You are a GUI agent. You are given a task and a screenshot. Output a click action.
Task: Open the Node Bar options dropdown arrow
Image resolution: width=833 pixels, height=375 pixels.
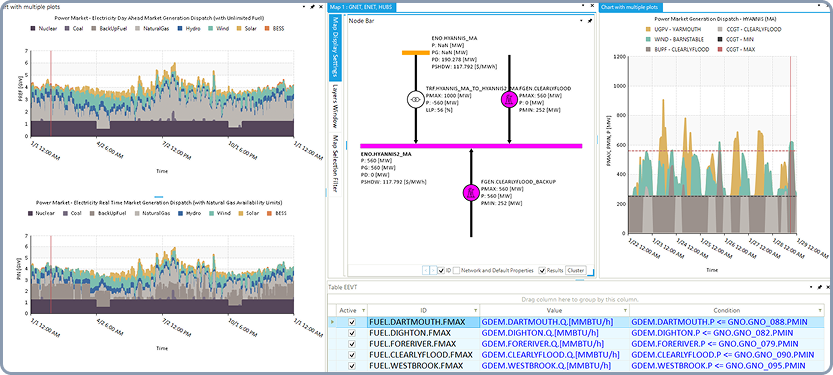click(x=582, y=21)
